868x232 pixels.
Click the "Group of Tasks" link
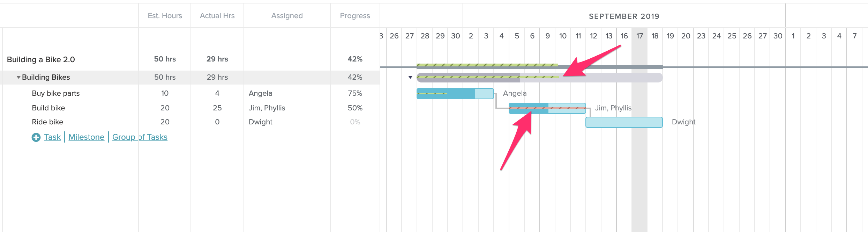click(140, 137)
